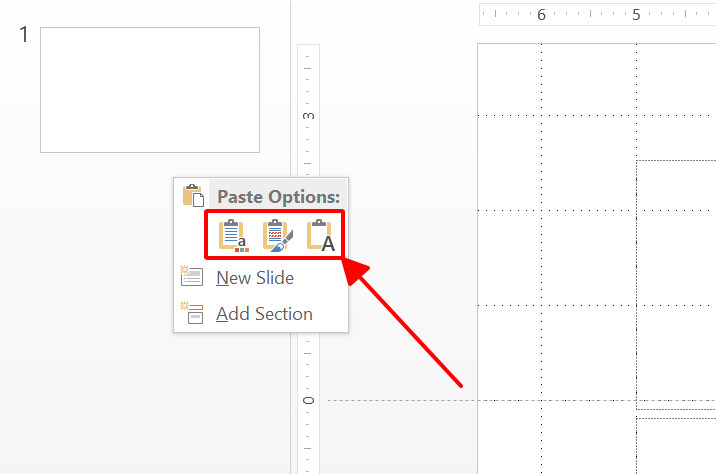Click the 3 mark on vertical ruler

[308, 116]
